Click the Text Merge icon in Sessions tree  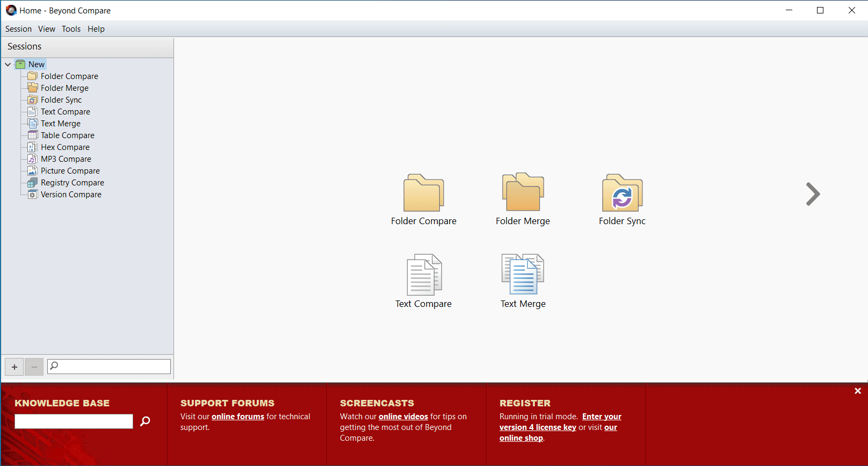click(x=33, y=124)
